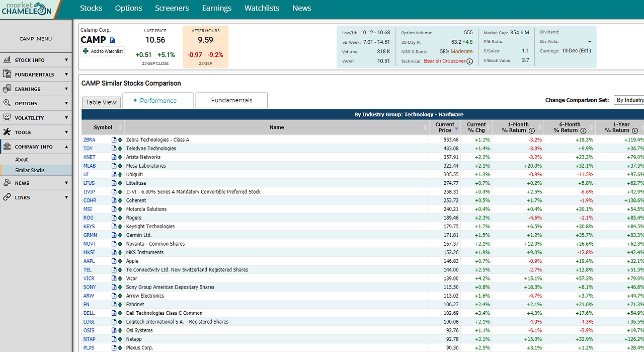This screenshot has width=644, height=352.
Task: Open the News menu in top navigation
Action: pos(302,8)
